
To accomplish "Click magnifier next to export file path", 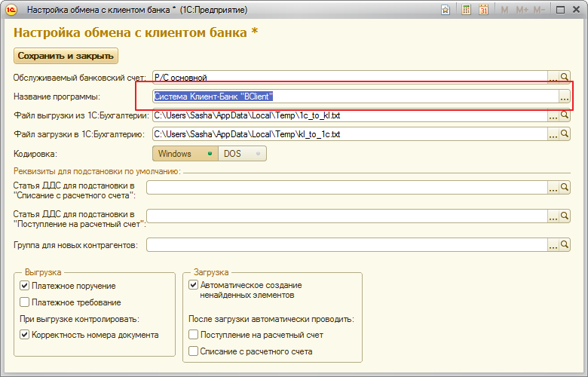I will (564, 115).
